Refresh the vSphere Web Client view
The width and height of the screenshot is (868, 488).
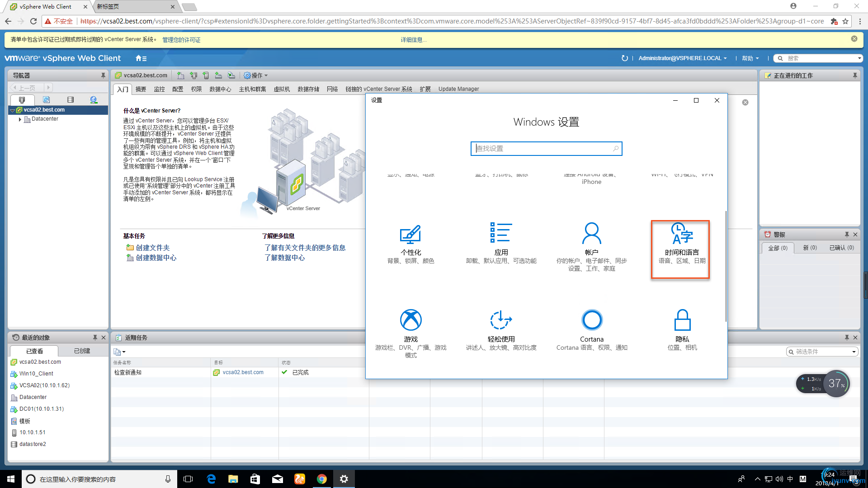coord(624,58)
